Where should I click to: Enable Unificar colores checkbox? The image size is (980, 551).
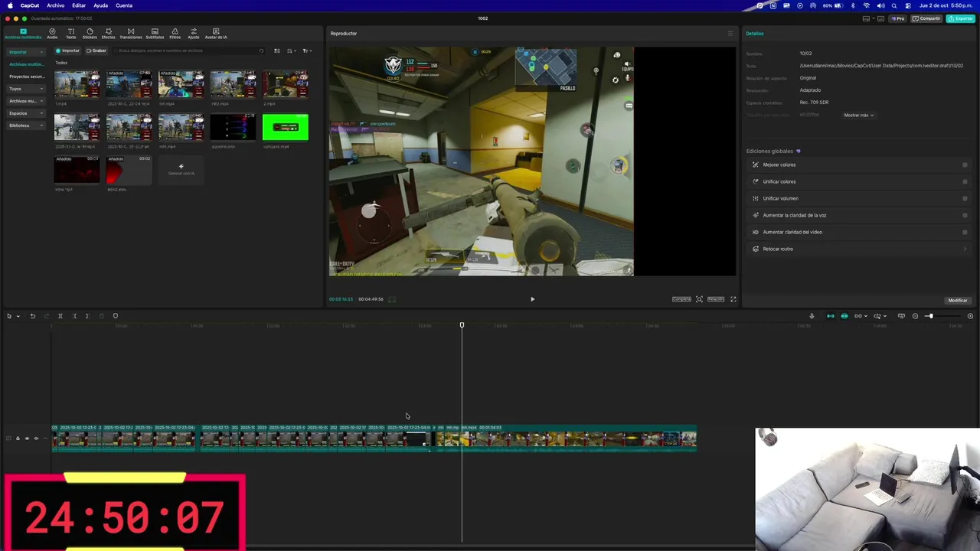(965, 181)
